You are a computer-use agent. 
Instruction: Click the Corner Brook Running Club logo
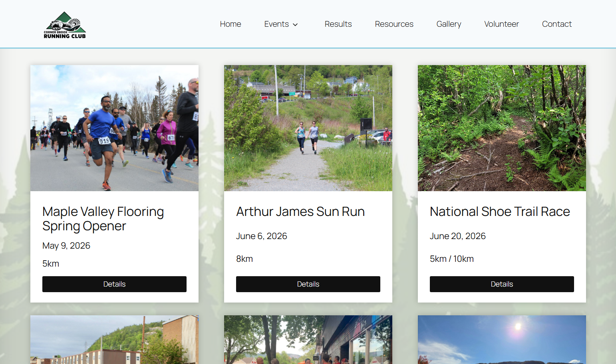[x=65, y=25]
